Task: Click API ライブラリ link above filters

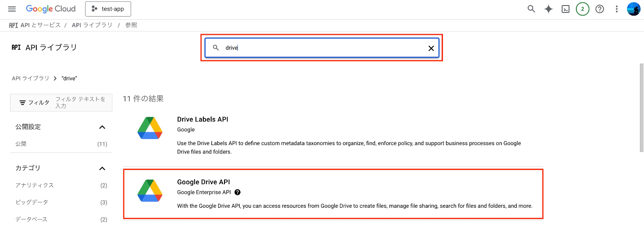Action: (30, 78)
